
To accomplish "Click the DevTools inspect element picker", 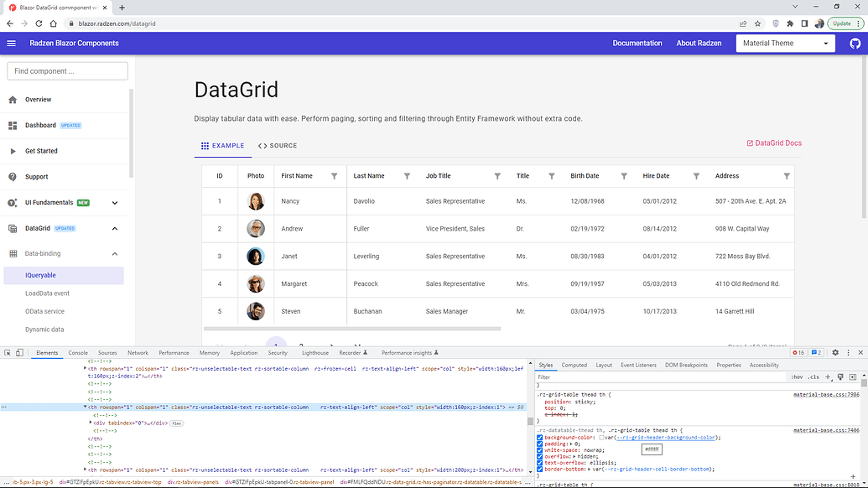I will click(x=8, y=353).
